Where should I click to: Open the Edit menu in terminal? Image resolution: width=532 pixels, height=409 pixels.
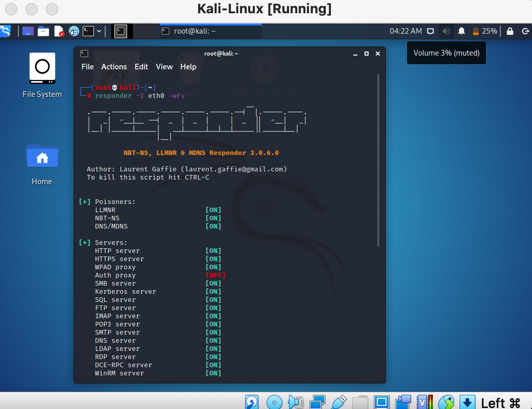(141, 67)
